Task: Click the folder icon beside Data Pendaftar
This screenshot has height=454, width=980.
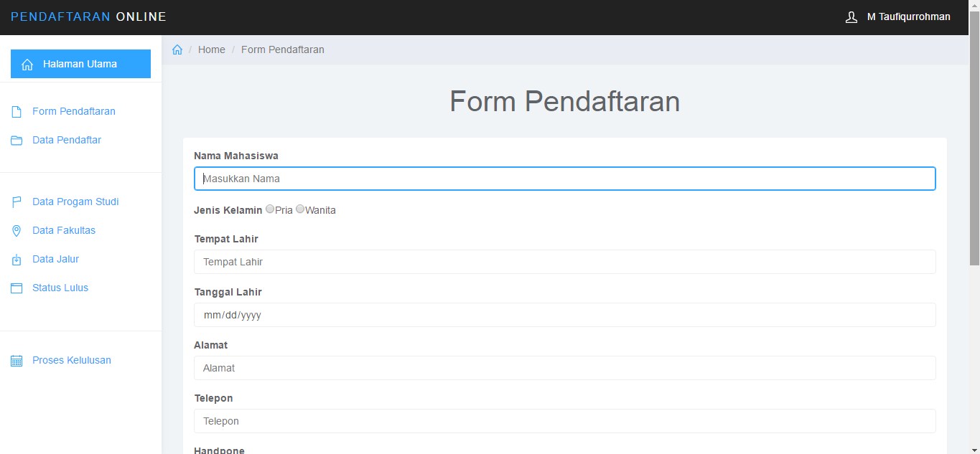Action: tap(17, 141)
